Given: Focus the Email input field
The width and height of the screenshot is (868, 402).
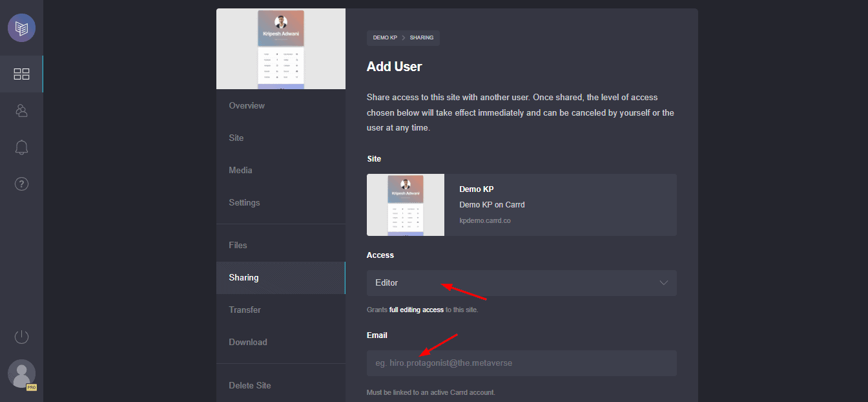Looking at the screenshot, I should 521,363.
